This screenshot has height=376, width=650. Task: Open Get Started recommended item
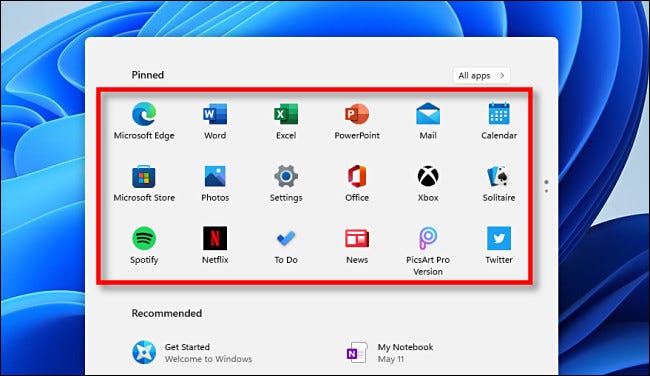[x=192, y=352]
